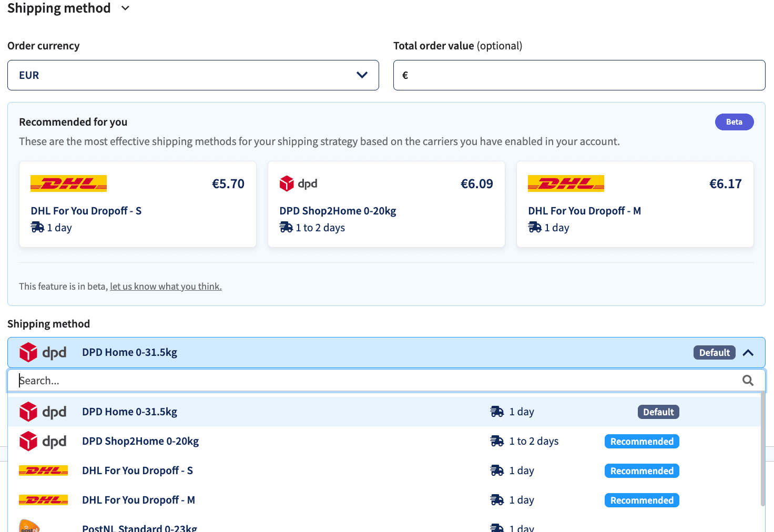The width and height of the screenshot is (774, 532).
Task: Open the 'let us know what you think' link
Action: pos(166,287)
